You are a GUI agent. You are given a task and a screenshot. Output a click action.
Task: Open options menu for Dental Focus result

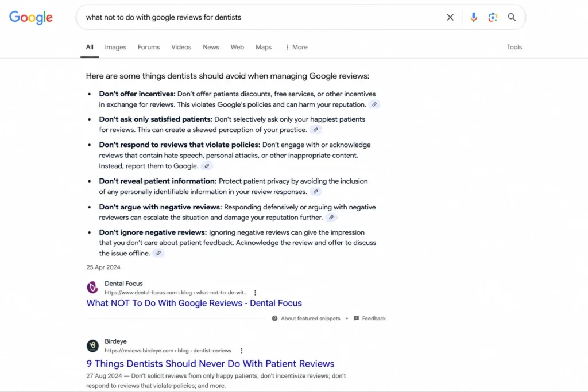click(255, 293)
